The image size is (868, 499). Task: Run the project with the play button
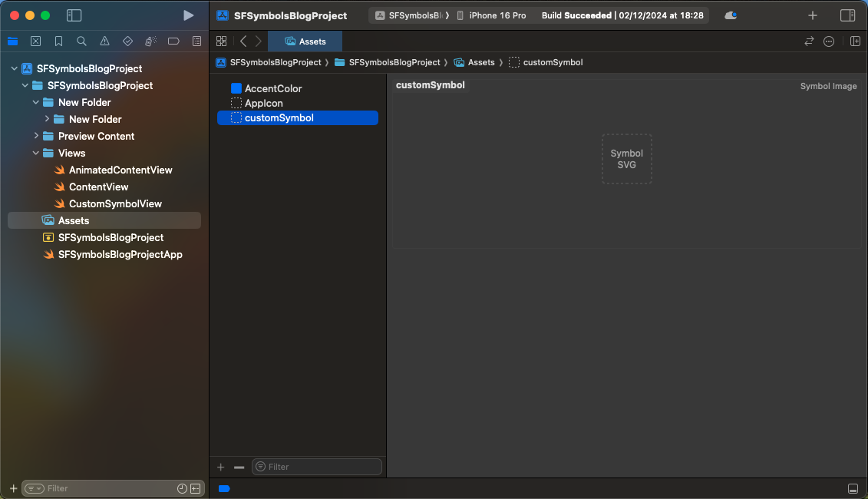[x=188, y=15]
